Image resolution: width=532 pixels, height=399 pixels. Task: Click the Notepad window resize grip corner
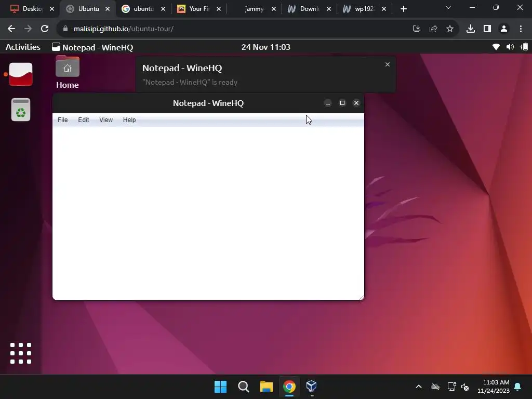point(362,298)
